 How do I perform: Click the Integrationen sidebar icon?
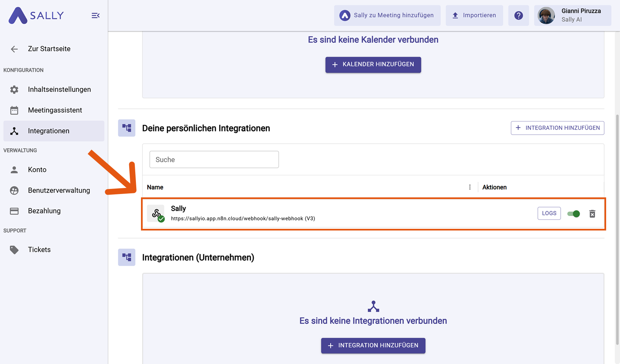point(14,131)
